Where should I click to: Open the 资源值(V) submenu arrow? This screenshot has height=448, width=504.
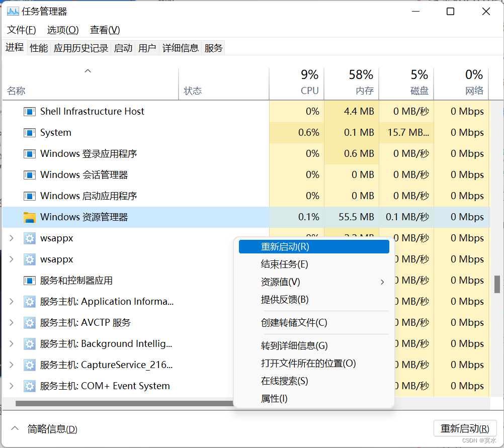[382, 282]
